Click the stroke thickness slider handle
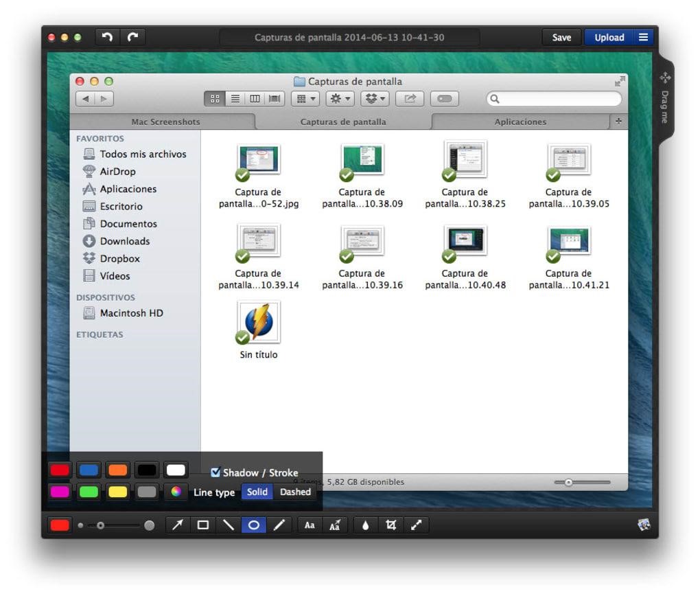 coord(100,525)
